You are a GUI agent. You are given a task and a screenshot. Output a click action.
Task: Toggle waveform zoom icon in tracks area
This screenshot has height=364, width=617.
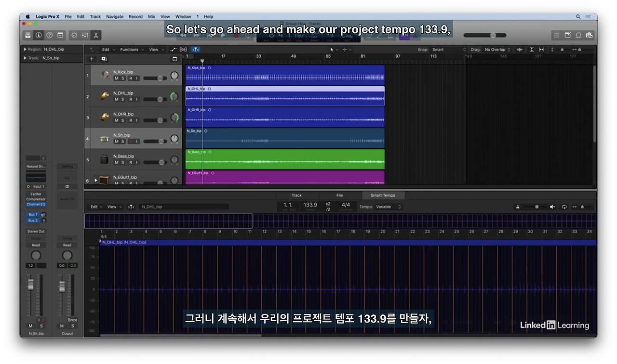pyautogui.click(x=520, y=50)
